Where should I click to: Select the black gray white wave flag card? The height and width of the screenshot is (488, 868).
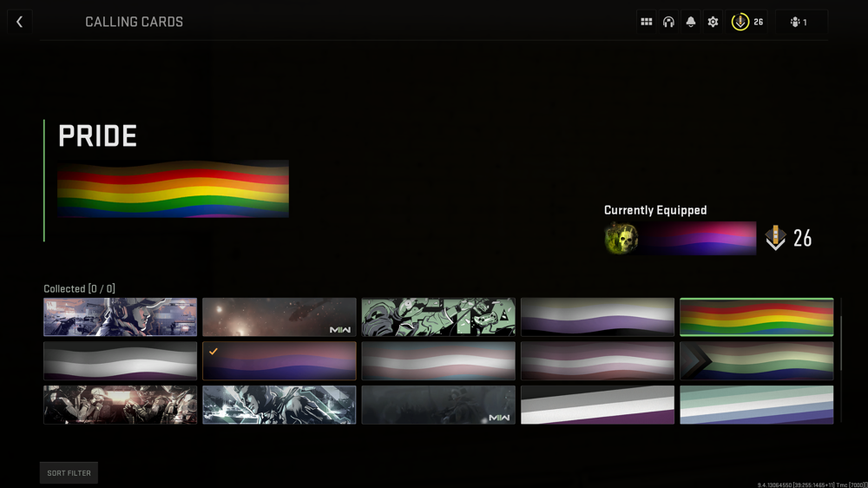coord(120,360)
